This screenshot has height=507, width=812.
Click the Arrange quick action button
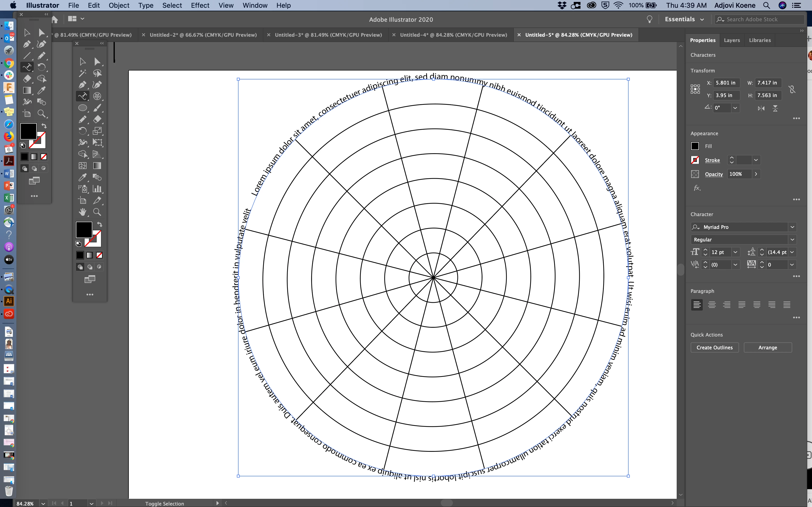(767, 347)
